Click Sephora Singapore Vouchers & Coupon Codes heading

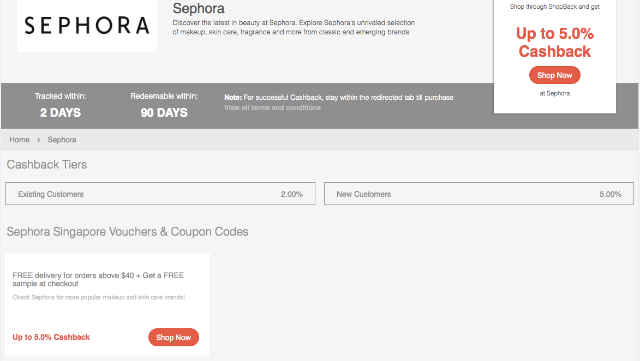click(127, 232)
